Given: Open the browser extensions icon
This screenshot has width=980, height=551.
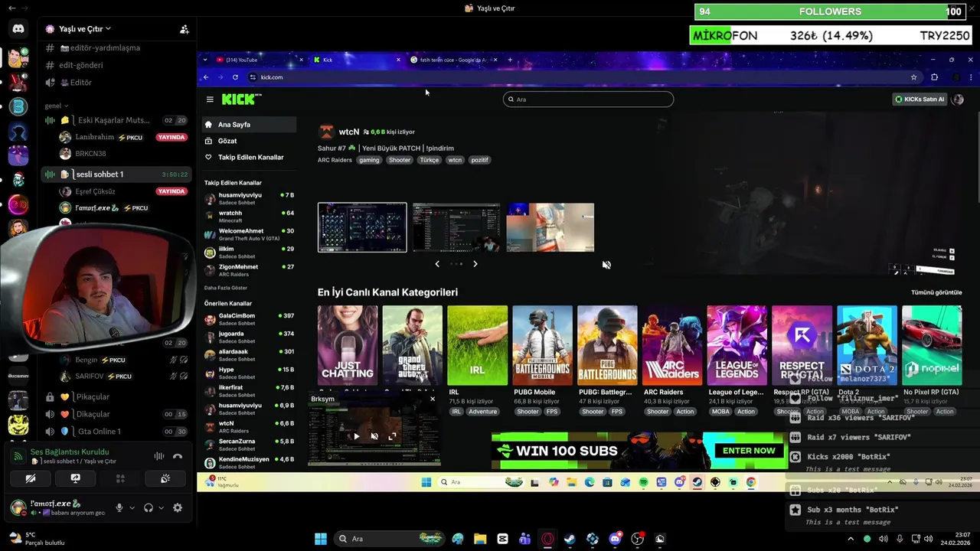Looking at the screenshot, I should (x=934, y=77).
